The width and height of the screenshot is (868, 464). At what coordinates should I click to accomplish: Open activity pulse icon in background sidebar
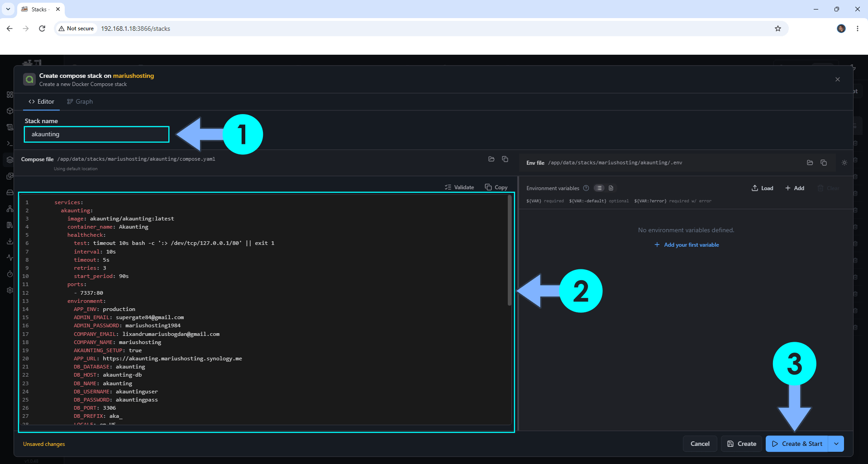point(10,258)
